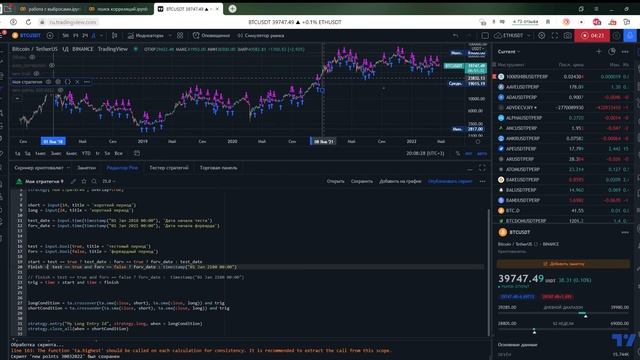Click the compare/add symbol plus icon
This screenshot has height=360, width=640.
(x=50, y=36)
